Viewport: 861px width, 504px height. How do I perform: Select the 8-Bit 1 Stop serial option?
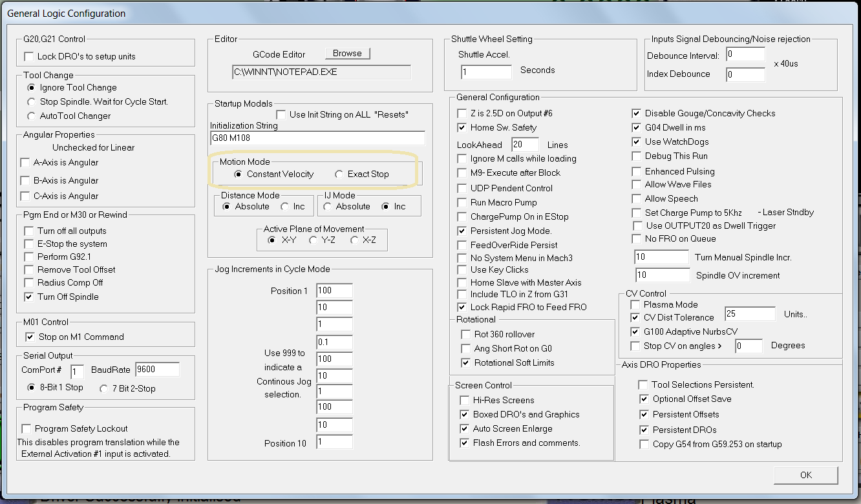click(x=31, y=388)
